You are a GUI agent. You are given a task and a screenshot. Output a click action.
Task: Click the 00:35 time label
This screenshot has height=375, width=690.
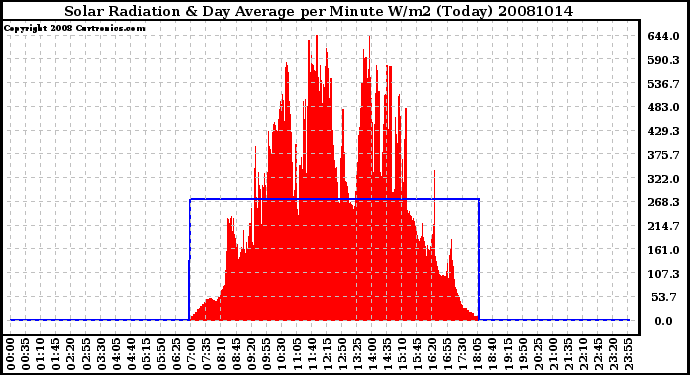pos(26,354)
